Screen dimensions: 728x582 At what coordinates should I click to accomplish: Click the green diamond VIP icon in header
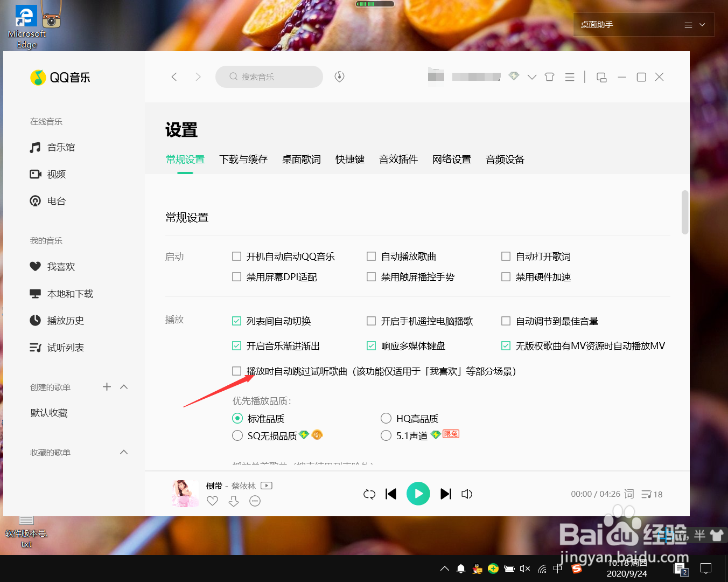pos(514,76)
